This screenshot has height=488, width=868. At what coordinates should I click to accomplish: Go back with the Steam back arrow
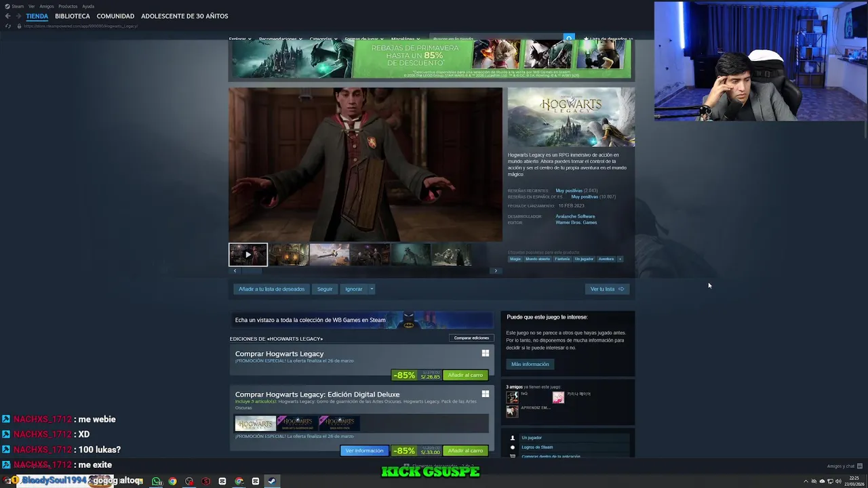7,16
